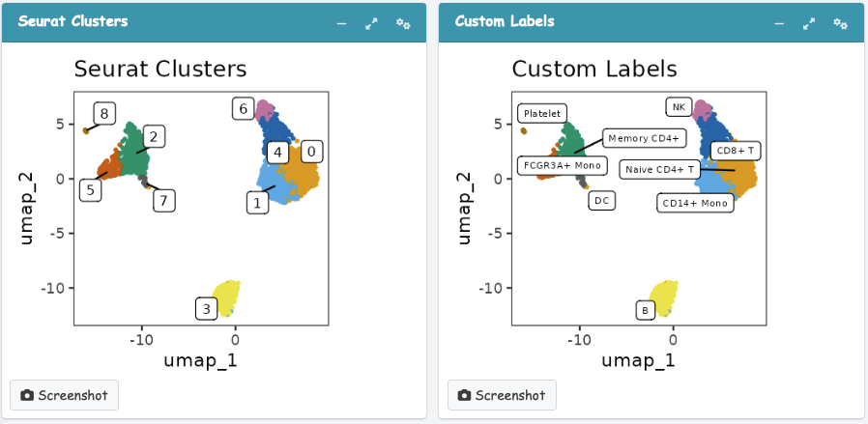Expand Seurat Clusters panel to fullscreen
Viewport: 868px width, 424px height.
coord(370,23)
